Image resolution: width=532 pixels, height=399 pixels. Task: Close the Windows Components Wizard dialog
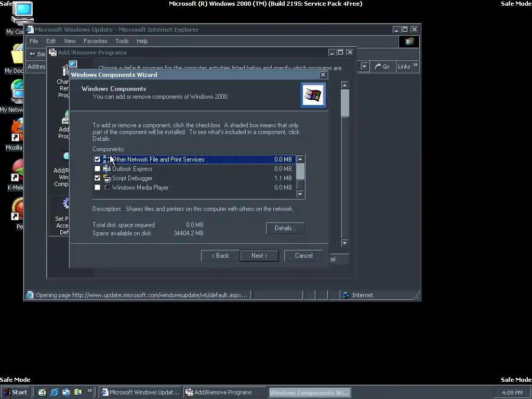click(x=323, y=75)
